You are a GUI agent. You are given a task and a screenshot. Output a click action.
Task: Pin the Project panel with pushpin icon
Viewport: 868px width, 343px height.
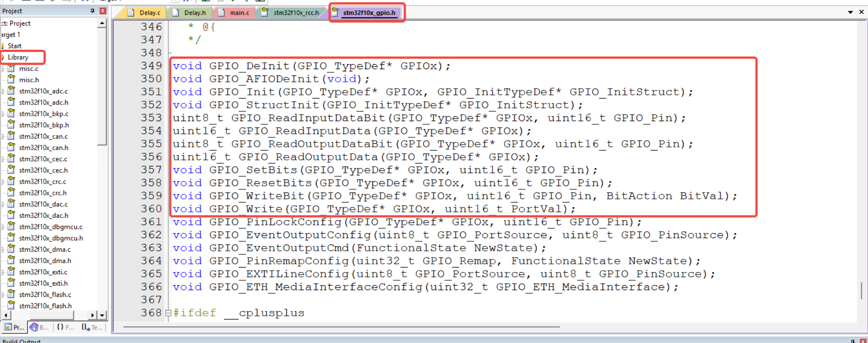tap(92, 11)
